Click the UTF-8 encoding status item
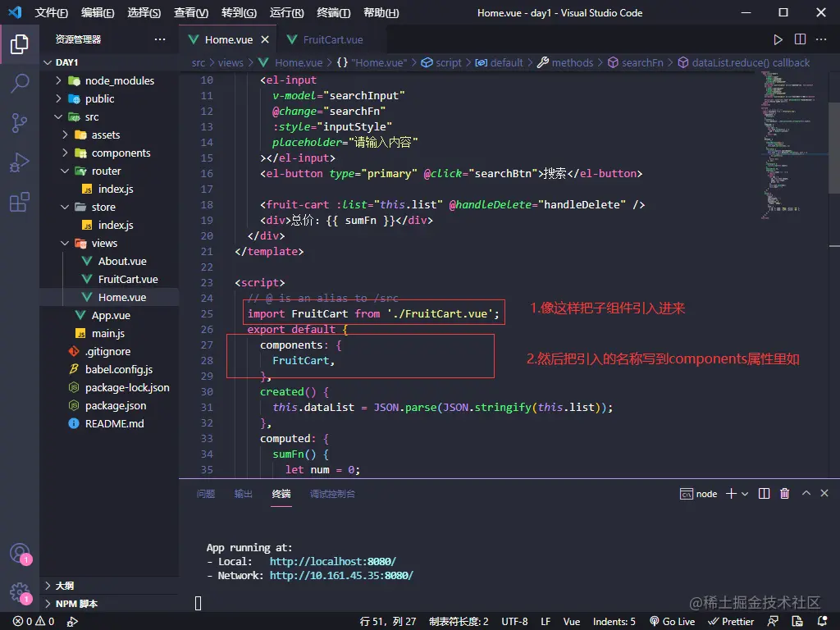This screenshot has height=630, width=840. click(514, 622)
